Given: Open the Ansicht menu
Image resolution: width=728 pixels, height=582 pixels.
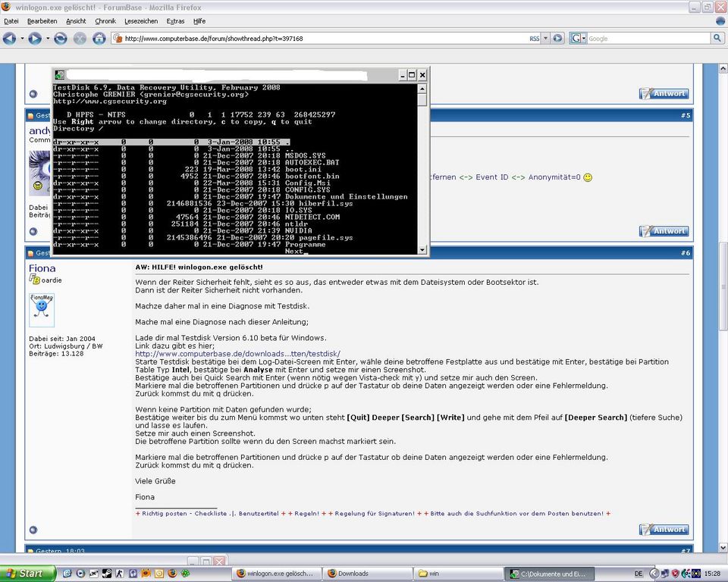Looking at the screenshot, I should tap(76, 21).
